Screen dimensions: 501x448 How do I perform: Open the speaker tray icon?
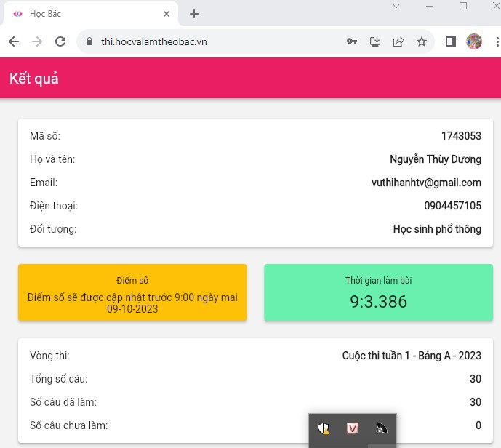coord(381,428)
